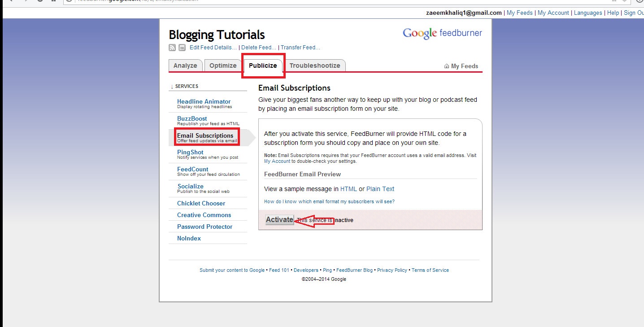The width and height of the screenshot is (644, 327).
Task: Sign out of the account
Action: click(x=634, y=13)
